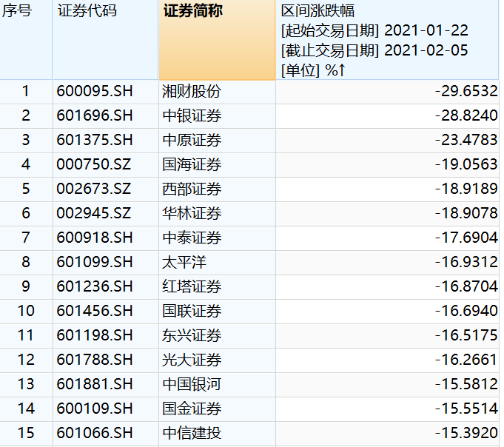Select the value -28.8240
Viewport: 504px width, 447px height.
pos(466,115)
